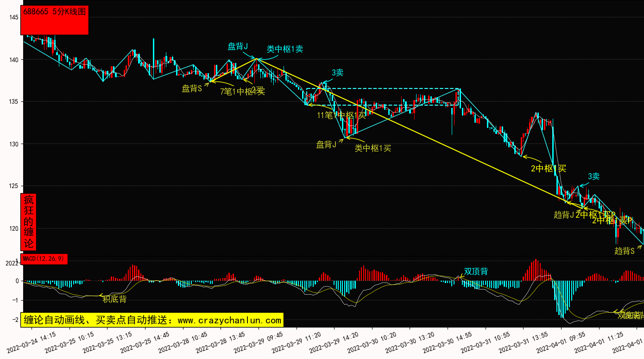Click the 125 price axis tick label
The width and height of the screenshot is (644, 359).
point(13,186)
